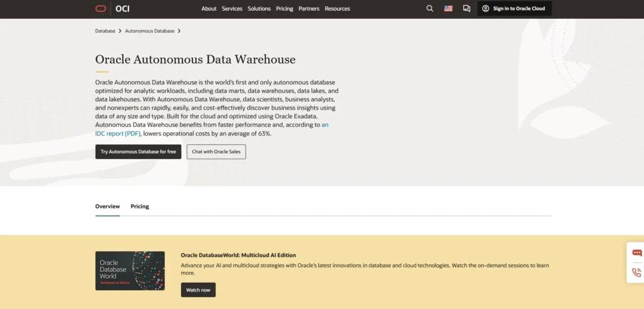
Task: Click the OCI home text logo
Action: tap(123, 9)
